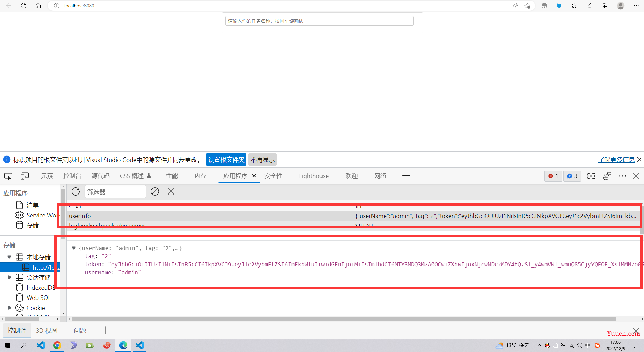Toggle device emulation mode
Viewport: 644px width, 352px height.
pyautogui.click(x=25, y=176)
